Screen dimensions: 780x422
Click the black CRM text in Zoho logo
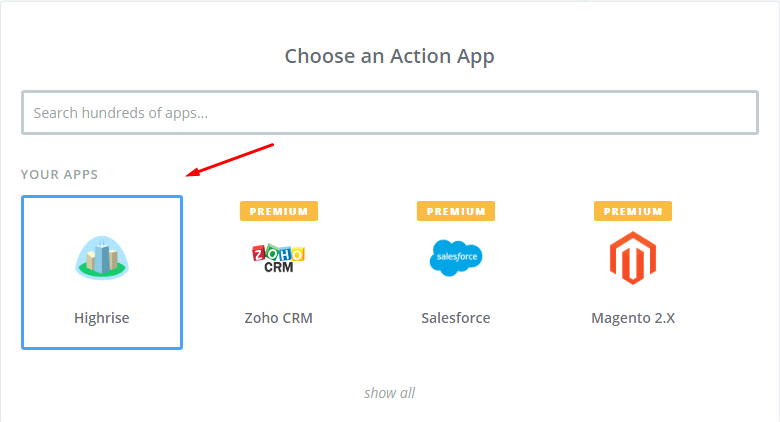pos(279,267)
